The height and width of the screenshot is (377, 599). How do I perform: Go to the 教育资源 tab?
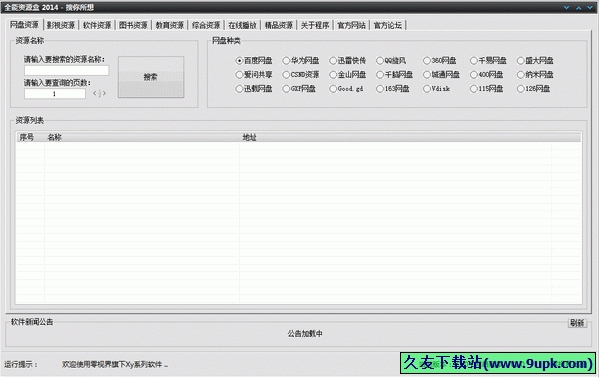pyautogui.click(x=170, y=25)
